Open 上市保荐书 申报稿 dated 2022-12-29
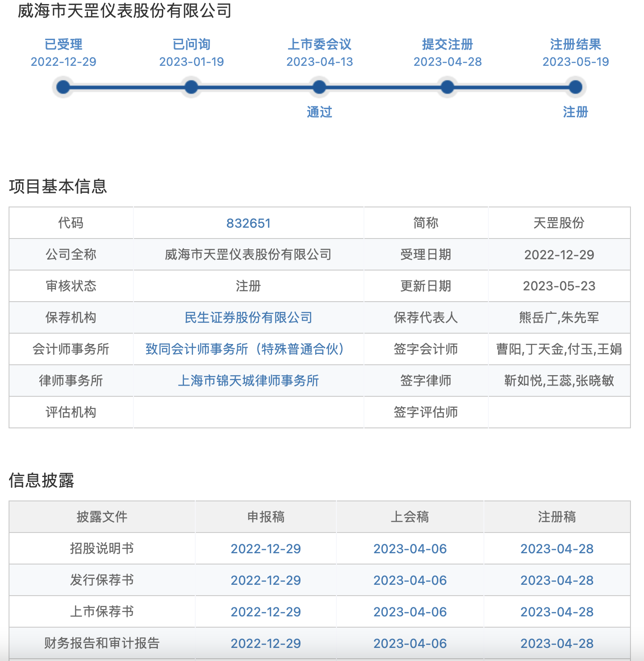The height and width of the screenshot is (661, 644). [x=266, y=612]
